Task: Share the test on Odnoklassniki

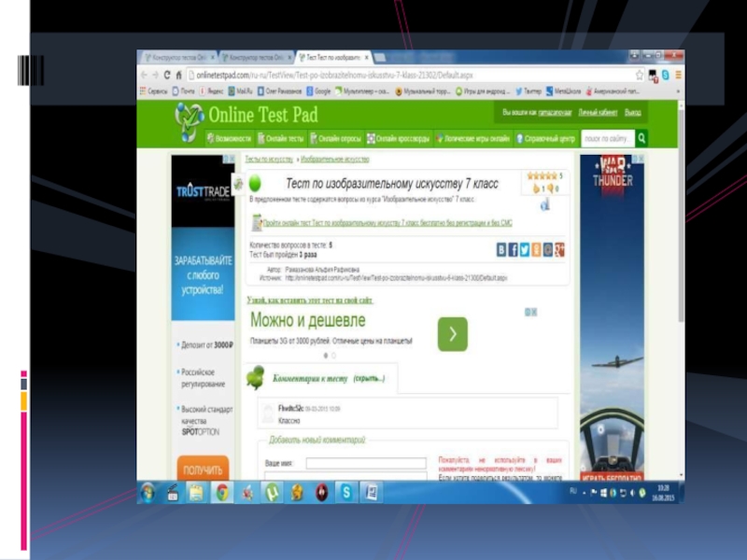Action: click(x=536, y=249)
